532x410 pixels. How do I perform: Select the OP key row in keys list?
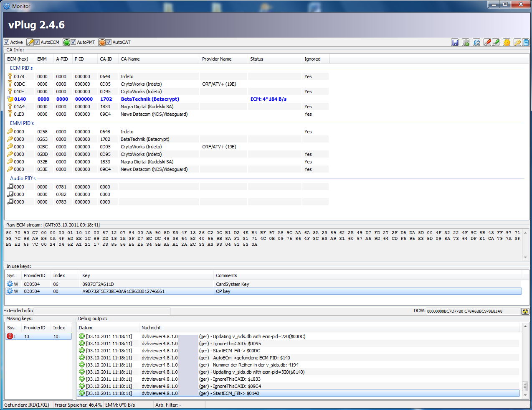tap(223, 291)
